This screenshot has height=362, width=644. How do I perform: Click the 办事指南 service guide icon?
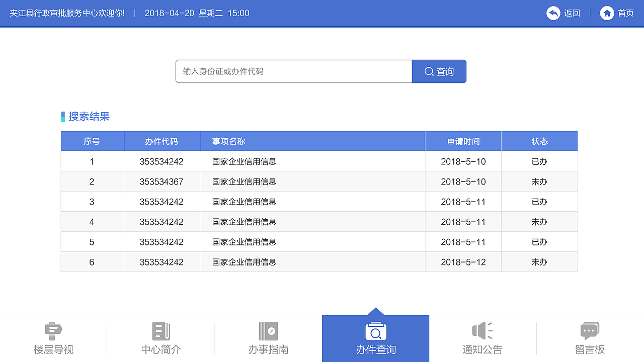coord(268,331)
